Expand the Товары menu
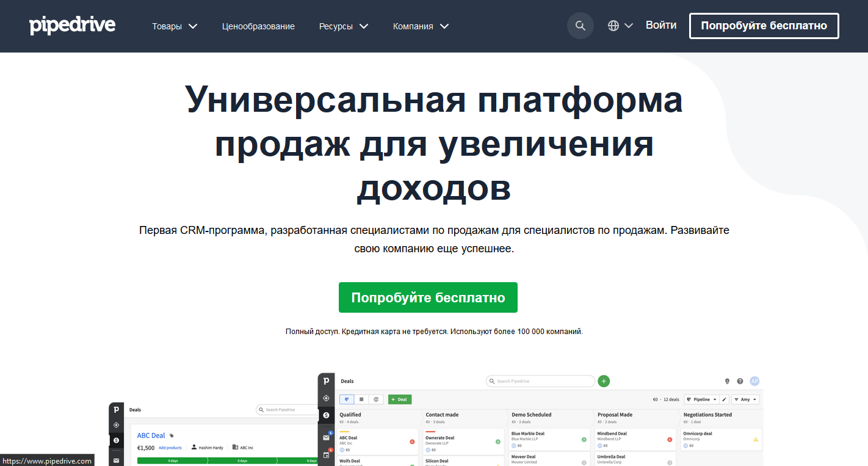 click(x=175, y=26)
